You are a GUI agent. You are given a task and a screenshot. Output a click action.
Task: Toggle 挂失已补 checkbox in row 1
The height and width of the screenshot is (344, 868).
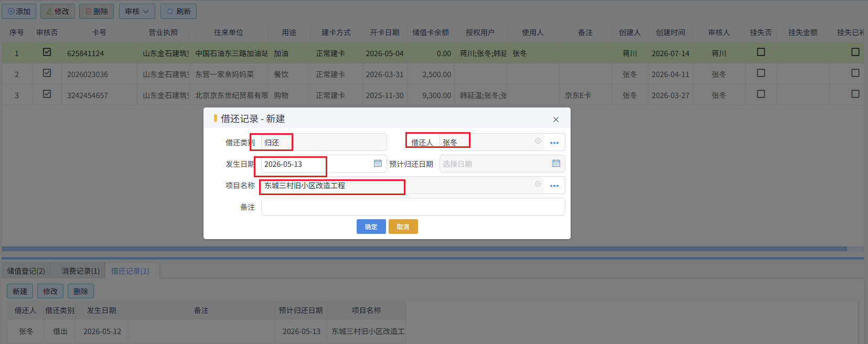pos(855,52)
